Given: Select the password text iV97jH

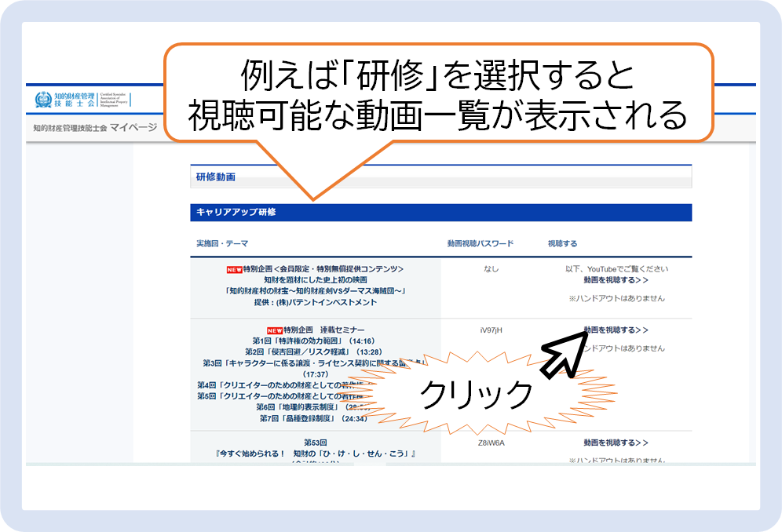Looking at the screenshot, I should click(x=491, y=330).
